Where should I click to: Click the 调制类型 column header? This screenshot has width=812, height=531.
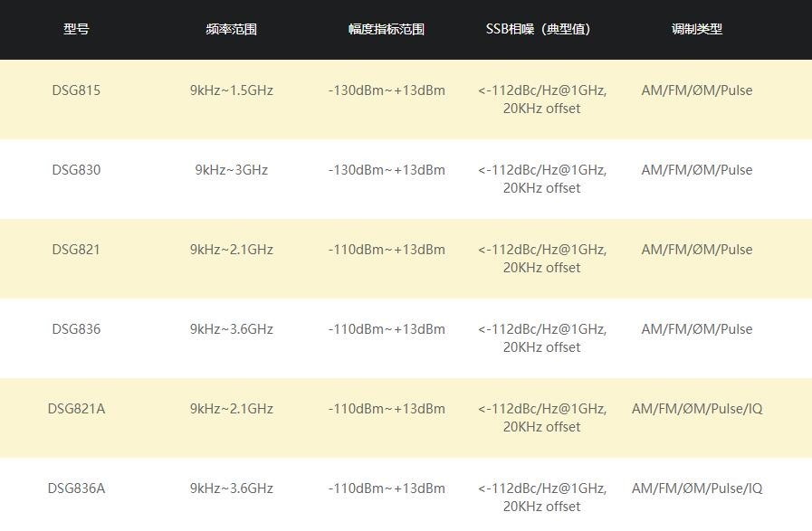(697, 29)
